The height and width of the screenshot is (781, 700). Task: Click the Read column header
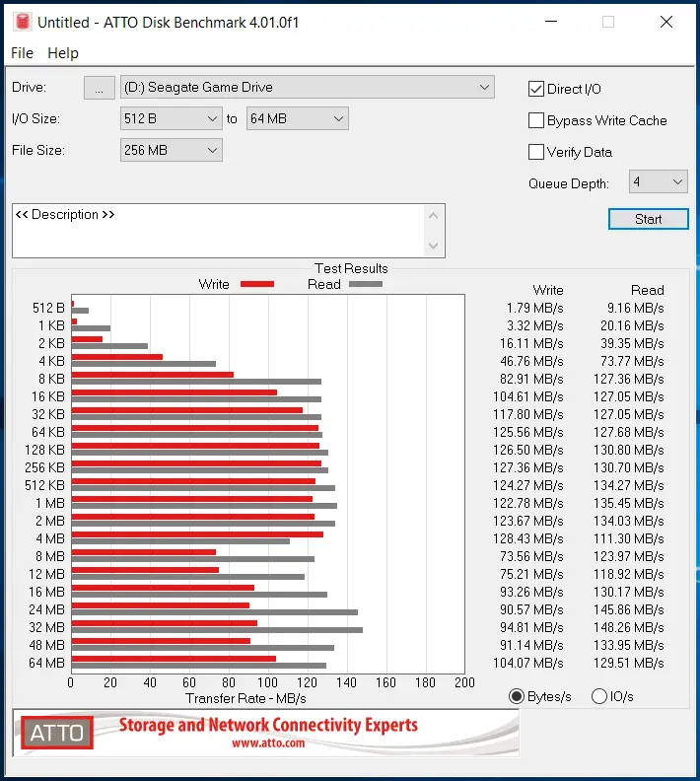pyautogui.click(x=647, y=290)
